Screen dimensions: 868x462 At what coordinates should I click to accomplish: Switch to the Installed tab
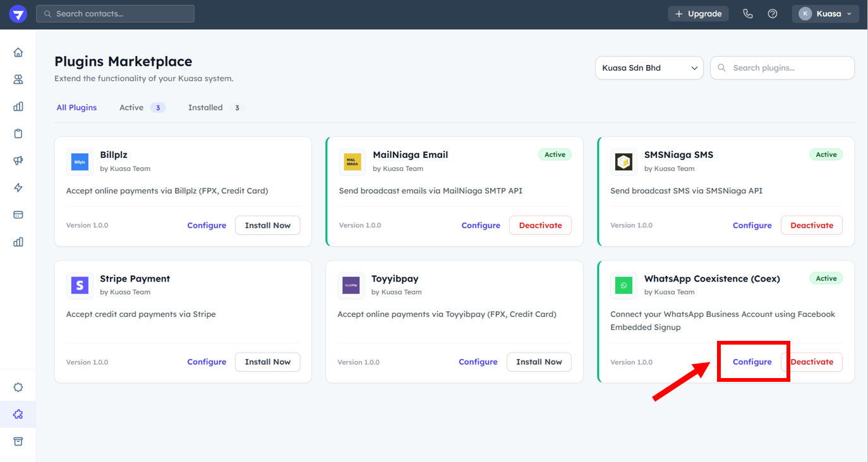click(x=205, y=108)
